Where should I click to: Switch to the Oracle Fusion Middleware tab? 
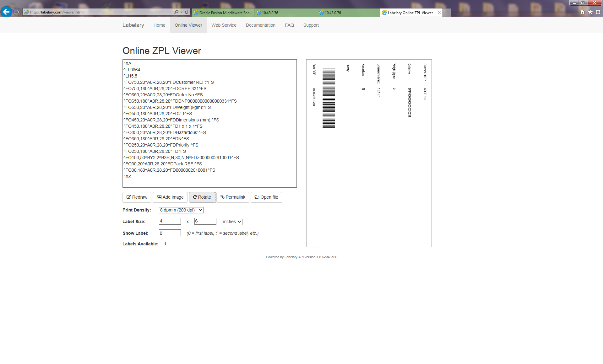point(223,13)
